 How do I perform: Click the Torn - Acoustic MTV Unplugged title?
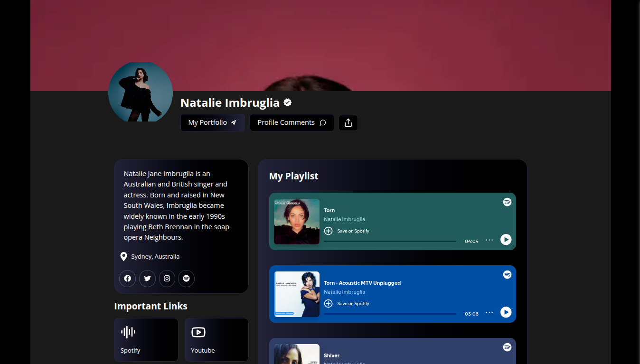tap(362, 283)
